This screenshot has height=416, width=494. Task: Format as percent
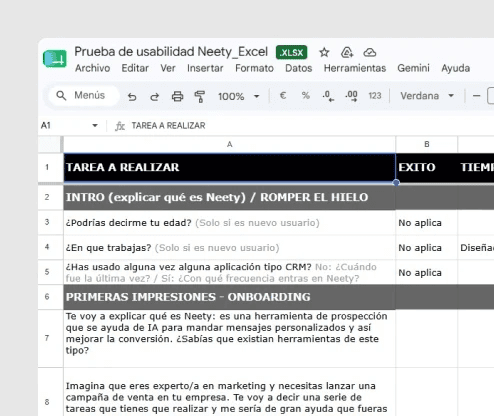coord(306,96)
